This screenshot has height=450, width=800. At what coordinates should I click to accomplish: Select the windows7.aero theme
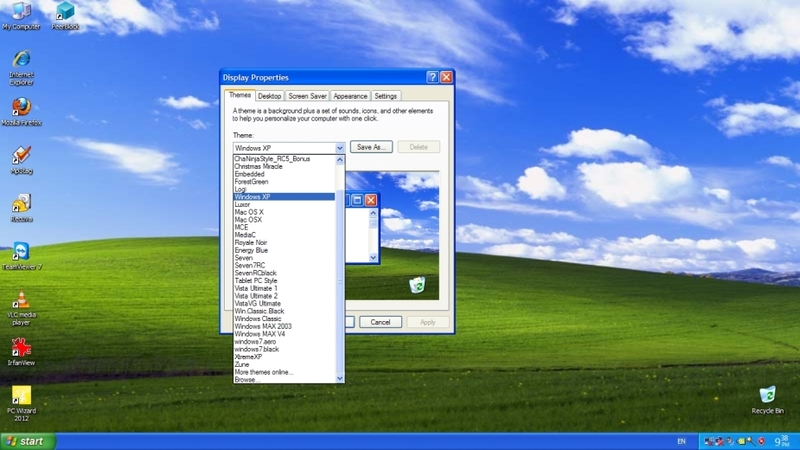tap(284, 342)
